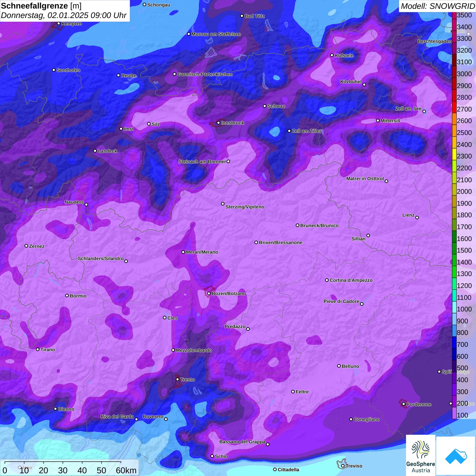Click the Conegliano label
476x476 pixels.
tap(367, 419)
